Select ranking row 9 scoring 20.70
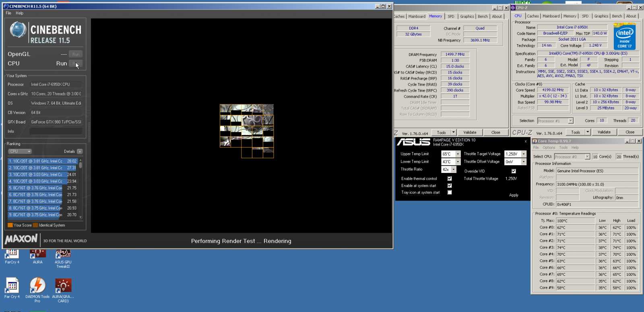The image size is (644, 312). [x=43, y=215]
